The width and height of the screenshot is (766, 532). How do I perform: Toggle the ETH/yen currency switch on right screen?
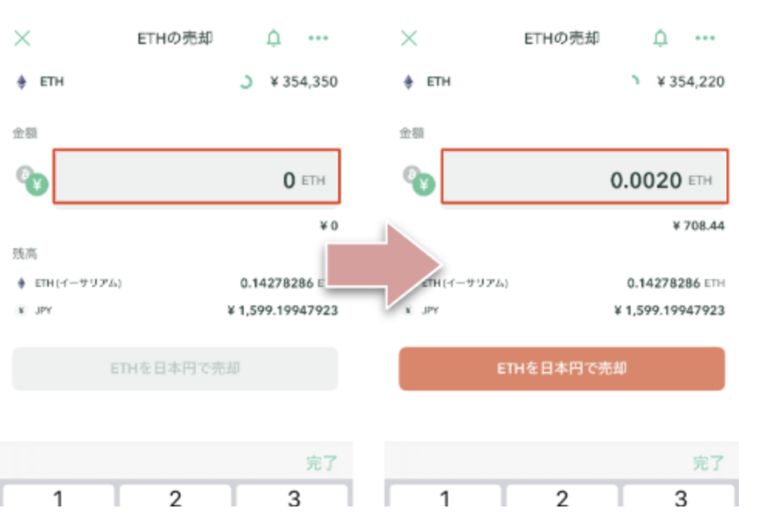coord(419,181)
